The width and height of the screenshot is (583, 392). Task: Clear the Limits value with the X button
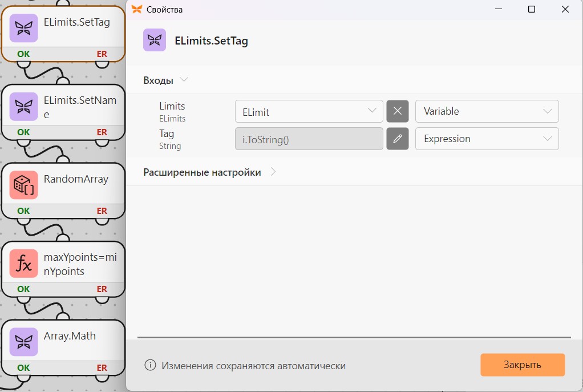tap(398, 111)
